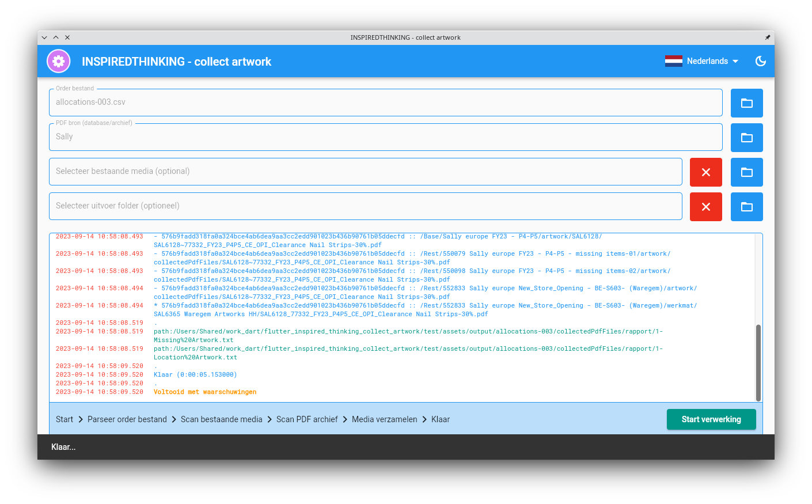The width and height of the screenshot is (812, 504).
Task: Click the pin icon in the title bar
Action: pos(767,37)
